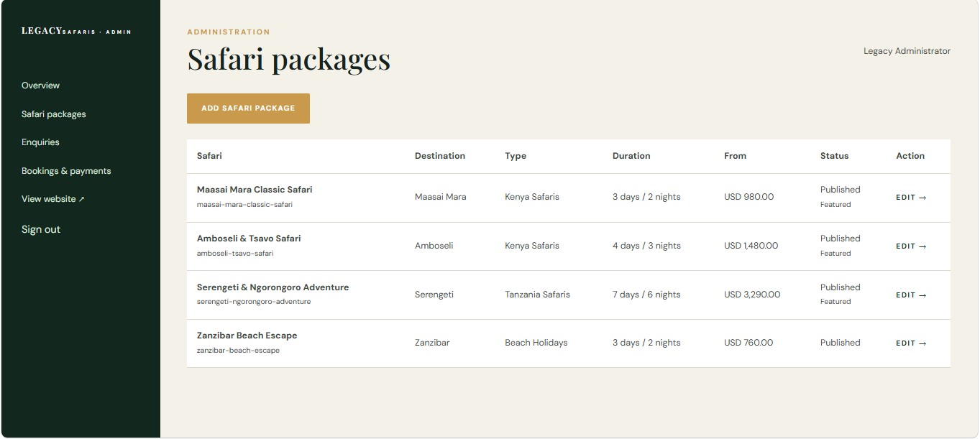Image resolution: width=980 pixels, height=439 pixels.
Task: Click the Add Safari Package button
Action: tap(248, 108)
